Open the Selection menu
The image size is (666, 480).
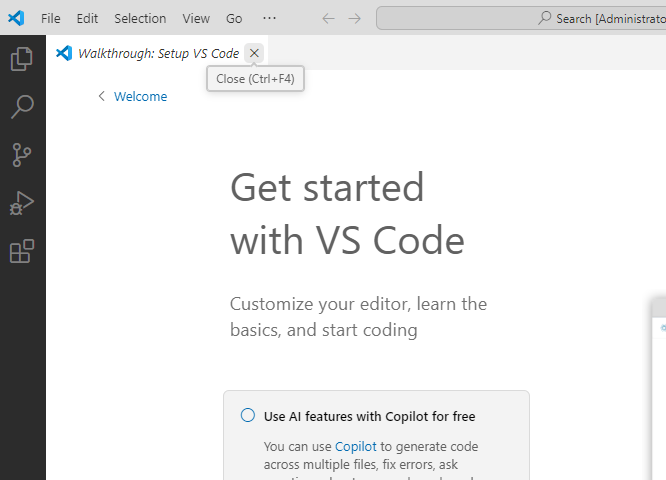point(140,19)
